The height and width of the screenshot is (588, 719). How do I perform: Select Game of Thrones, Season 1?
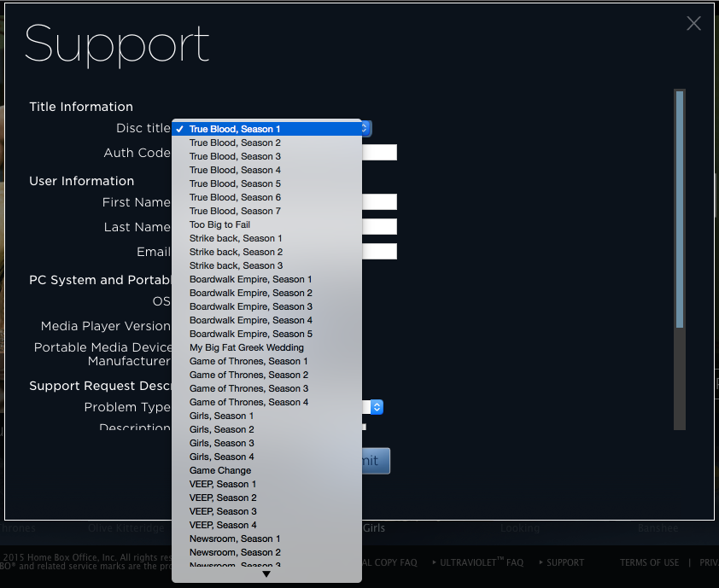tap(267, 361)
